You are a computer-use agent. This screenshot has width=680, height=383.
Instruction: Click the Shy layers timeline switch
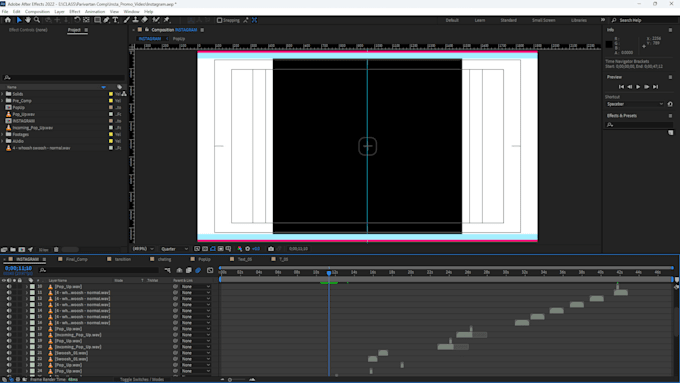(x=179, y=270)
